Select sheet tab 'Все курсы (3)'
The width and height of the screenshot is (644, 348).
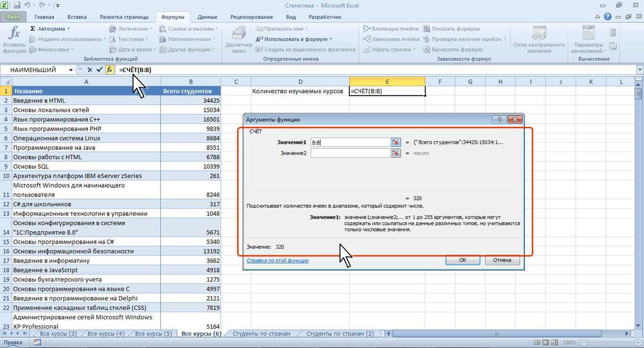tap(58, 333)
